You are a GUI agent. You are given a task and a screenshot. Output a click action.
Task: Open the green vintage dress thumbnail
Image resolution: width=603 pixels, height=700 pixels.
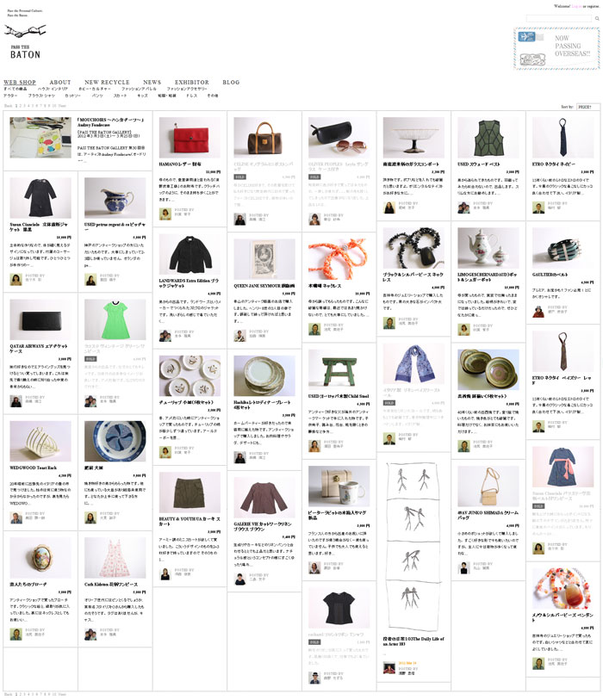pos(115,319)
